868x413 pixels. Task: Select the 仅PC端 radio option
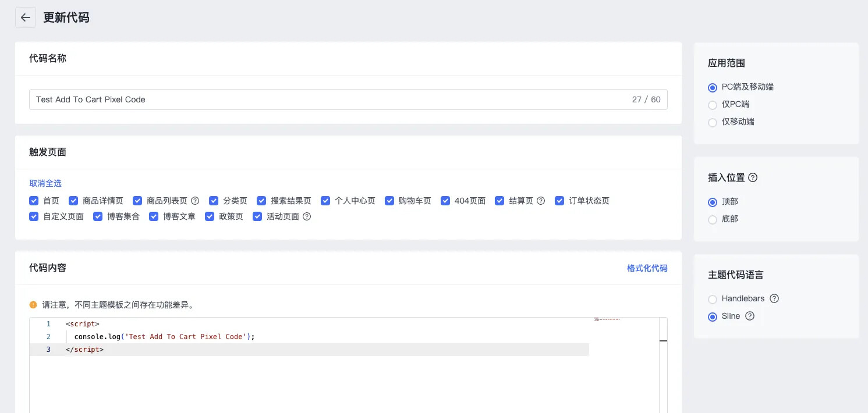coord(713,105)
